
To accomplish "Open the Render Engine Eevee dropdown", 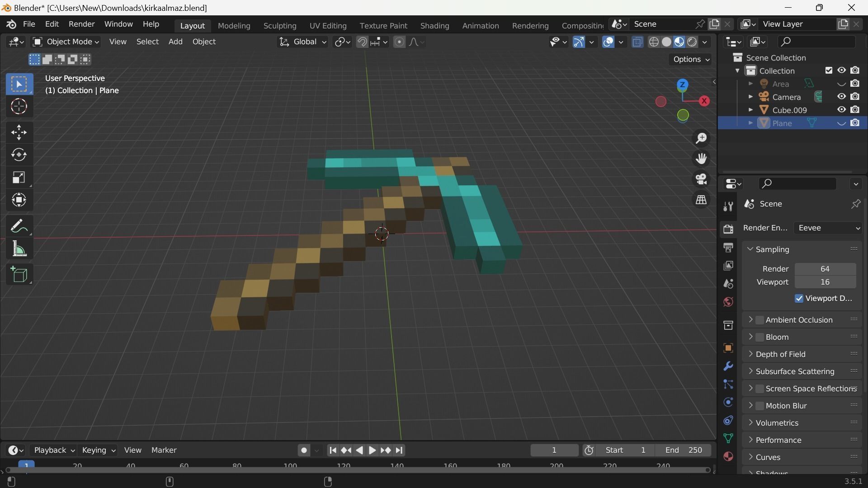I will [x=828, y=228].
